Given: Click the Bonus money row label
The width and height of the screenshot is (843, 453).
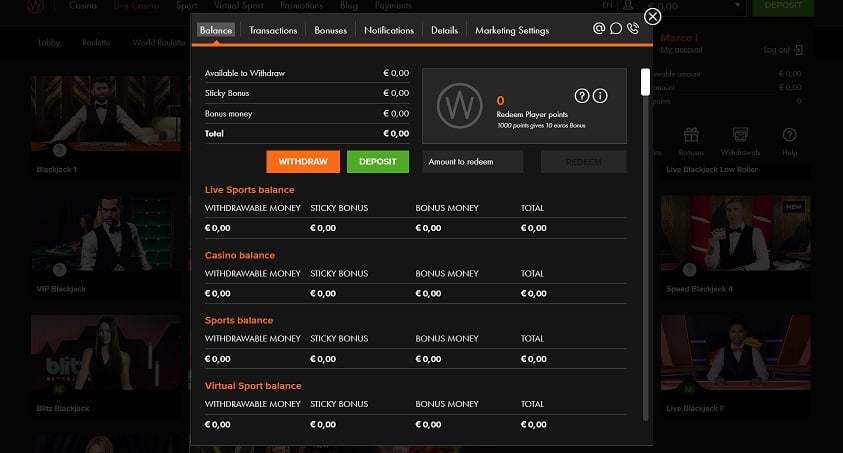Looking at the screenshot, I should pyautogui.click(x=228, y=113).
